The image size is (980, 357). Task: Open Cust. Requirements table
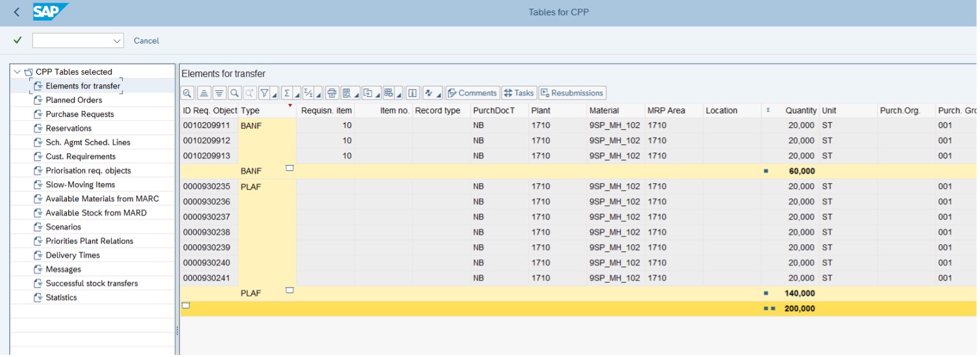(x=80, y=156)
